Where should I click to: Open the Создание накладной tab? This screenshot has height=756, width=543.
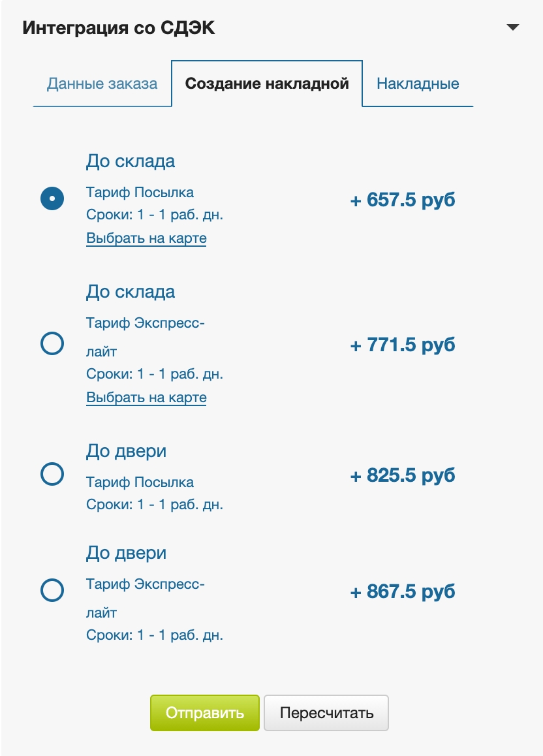point(267,84)
